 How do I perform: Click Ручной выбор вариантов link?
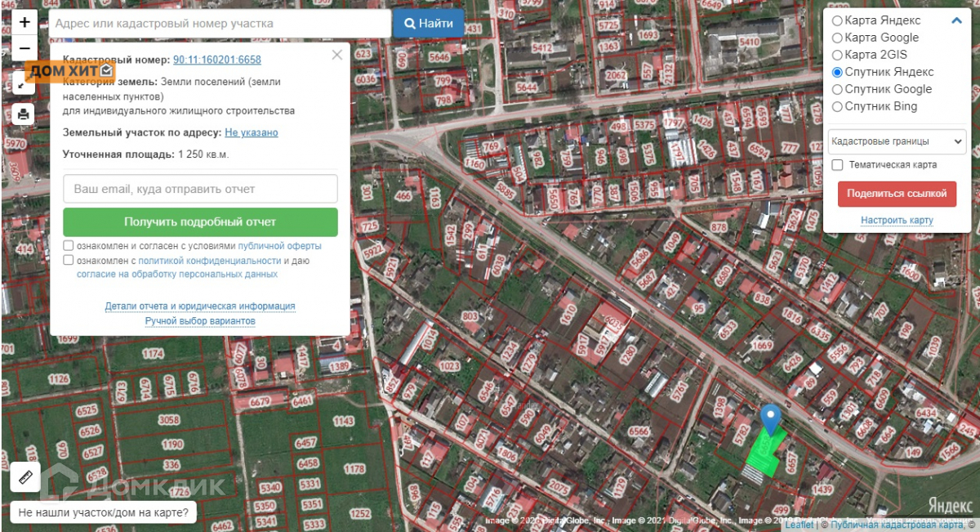coord(200,321)
